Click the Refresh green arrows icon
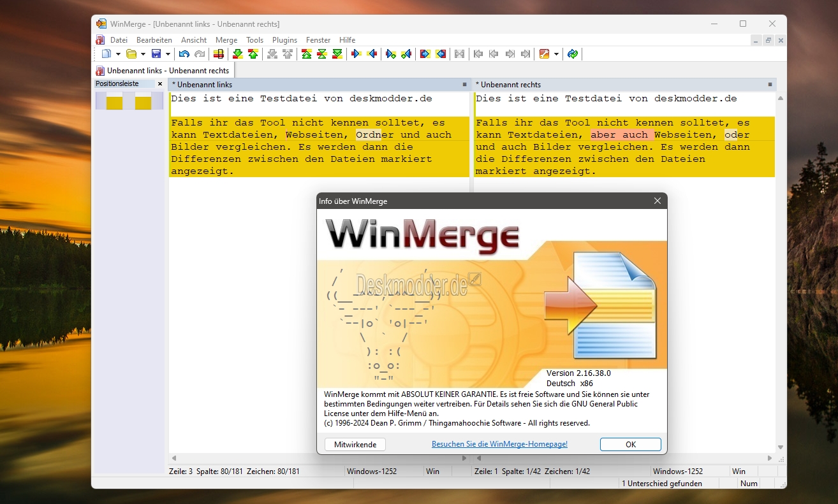The height and width of the screenshot is (504, 838). (x=573, y=54)
